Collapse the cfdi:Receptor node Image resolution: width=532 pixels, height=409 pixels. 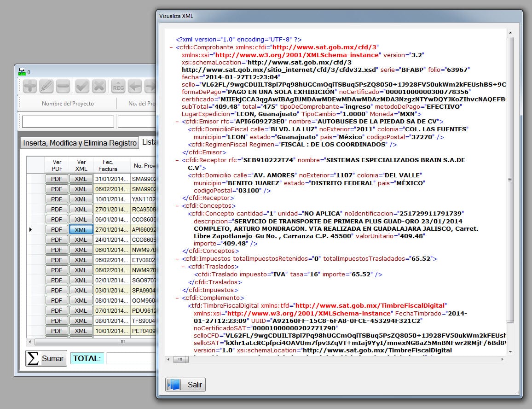[177, 160]
